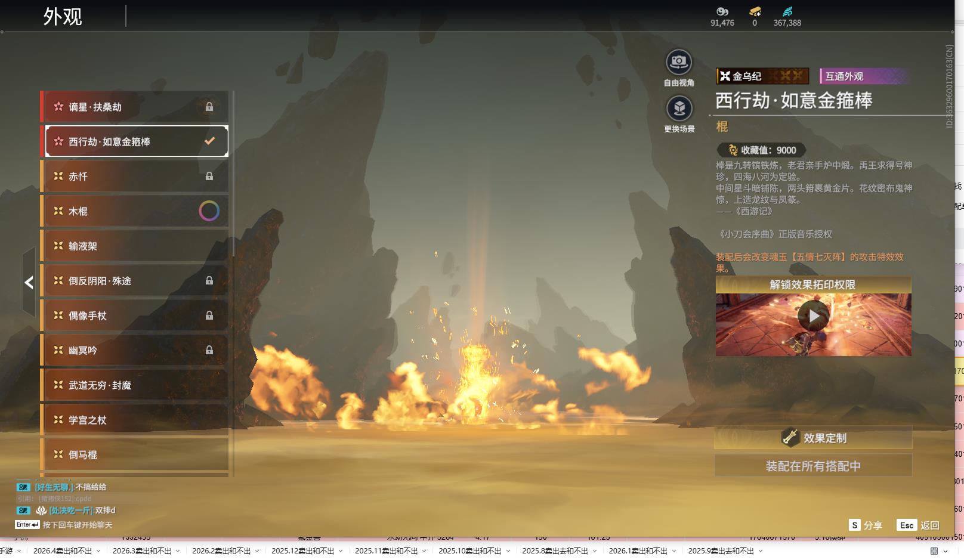Open dropdown arrow of 2026.4卖出和不出 sheet
The height and width of the screenshot is (560, 964).
click(98, 551)
